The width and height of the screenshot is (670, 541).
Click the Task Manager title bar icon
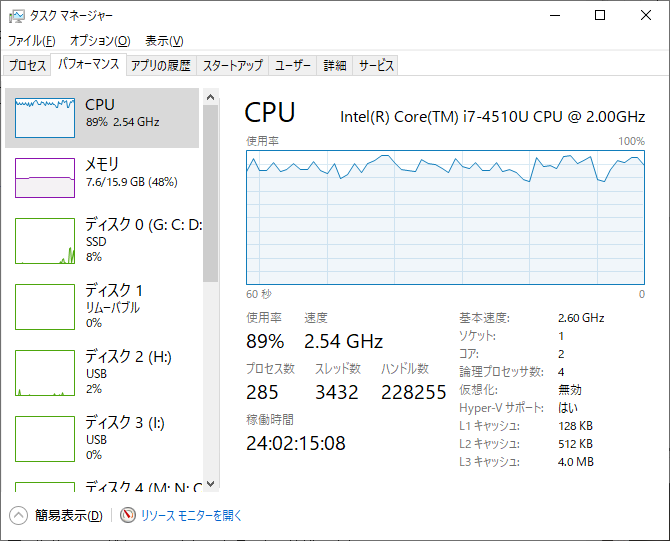[17, 16]
